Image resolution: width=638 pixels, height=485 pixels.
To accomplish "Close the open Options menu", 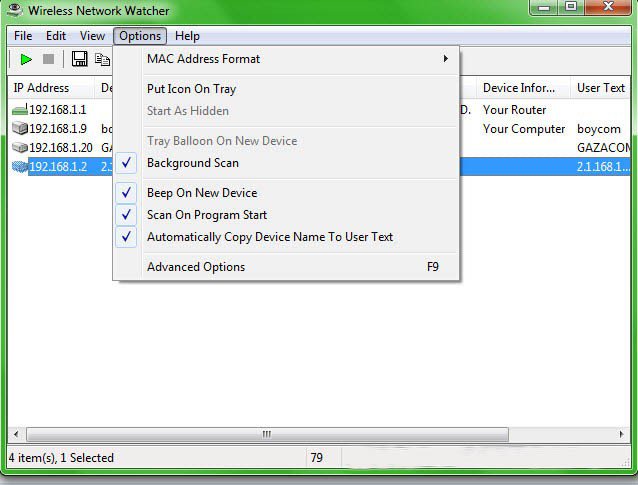I will (139, 36).
